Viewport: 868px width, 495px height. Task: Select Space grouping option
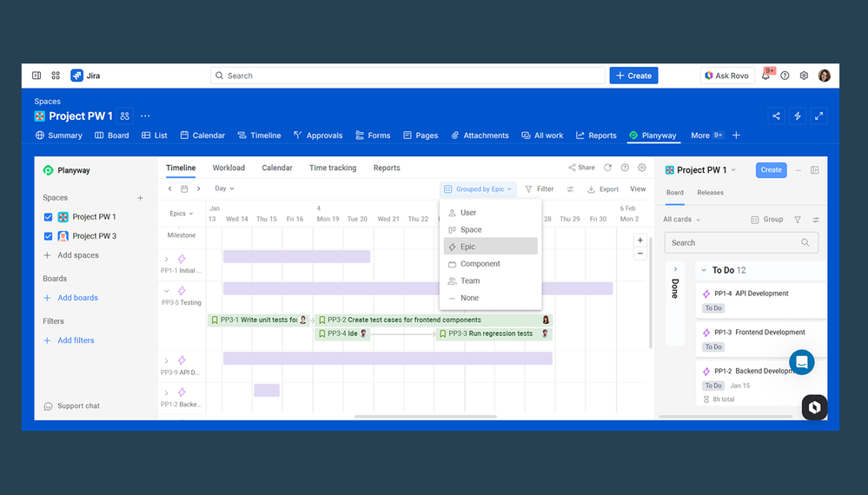pyautogui.click(x=490, y=229)
